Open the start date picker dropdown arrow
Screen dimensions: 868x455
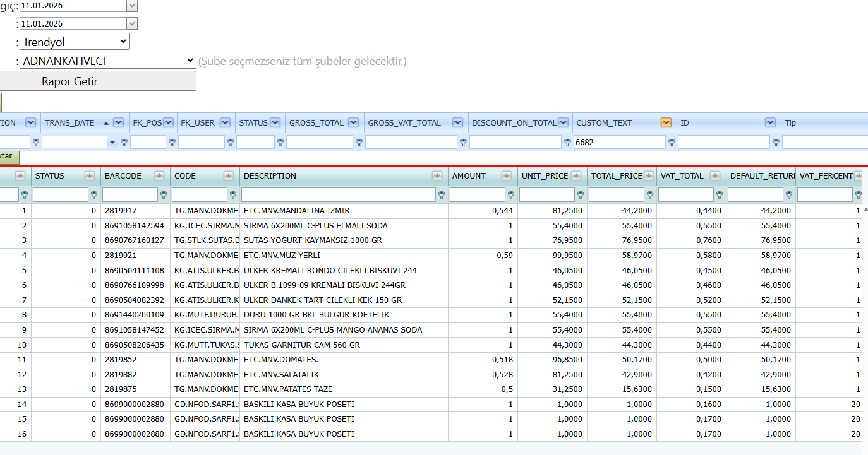(x=132, y=5)
